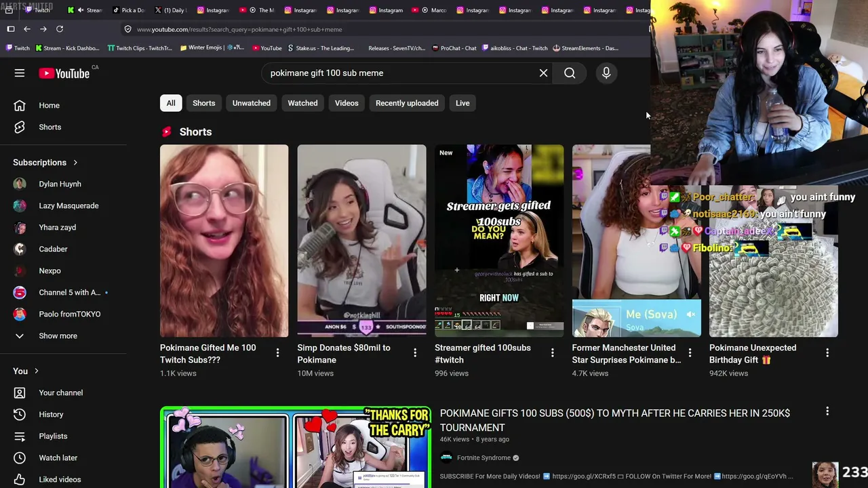Viewport: 868px width, 488px height.
Task: Filter results by Shorts chip
Action: pyautogui.click(x=203, y=103)
